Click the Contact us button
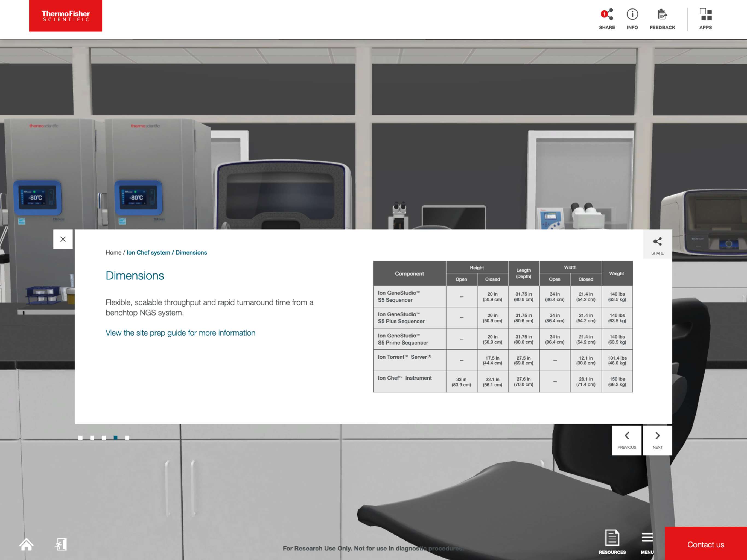This screenshot has width=747, height=560. 706,543
